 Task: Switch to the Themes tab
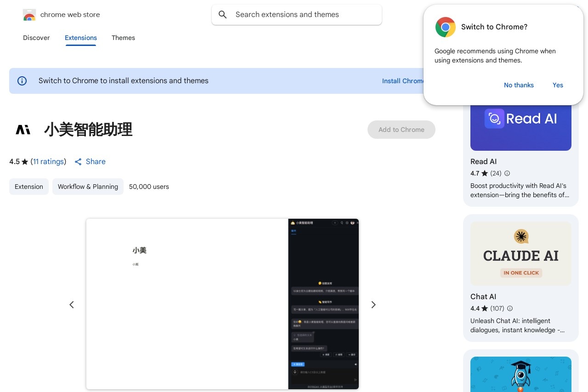[123, 38]
